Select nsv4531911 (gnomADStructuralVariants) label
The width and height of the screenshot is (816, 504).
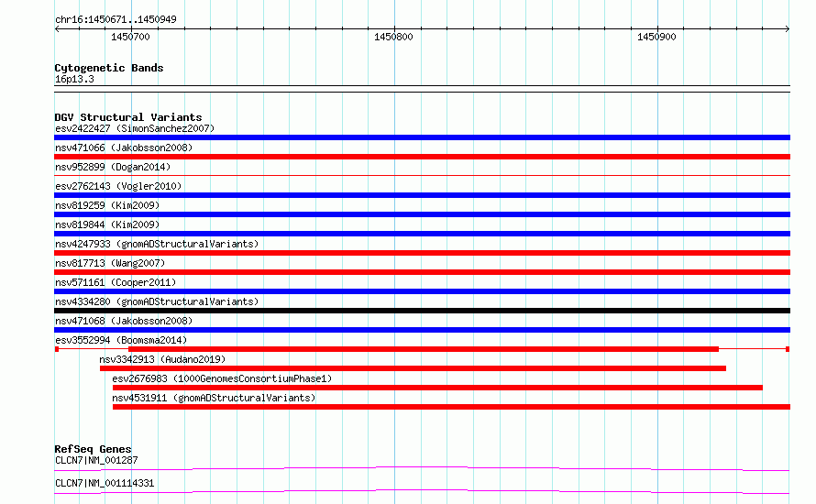[x=214, y=398]
